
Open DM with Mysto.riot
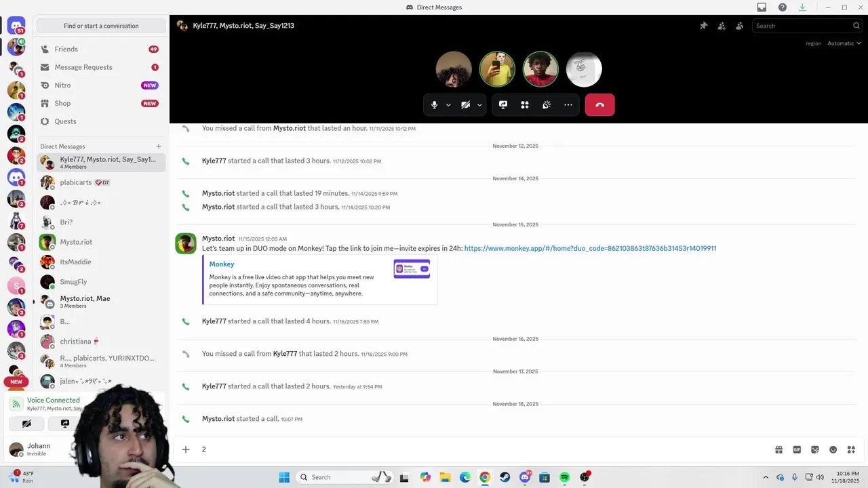click(x=101, y=242)
